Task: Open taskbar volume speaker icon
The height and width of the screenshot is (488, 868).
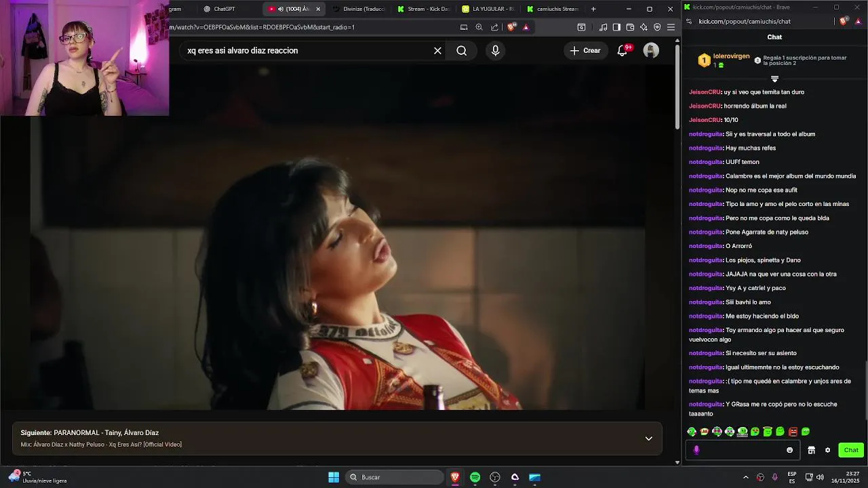Action: 821,477
